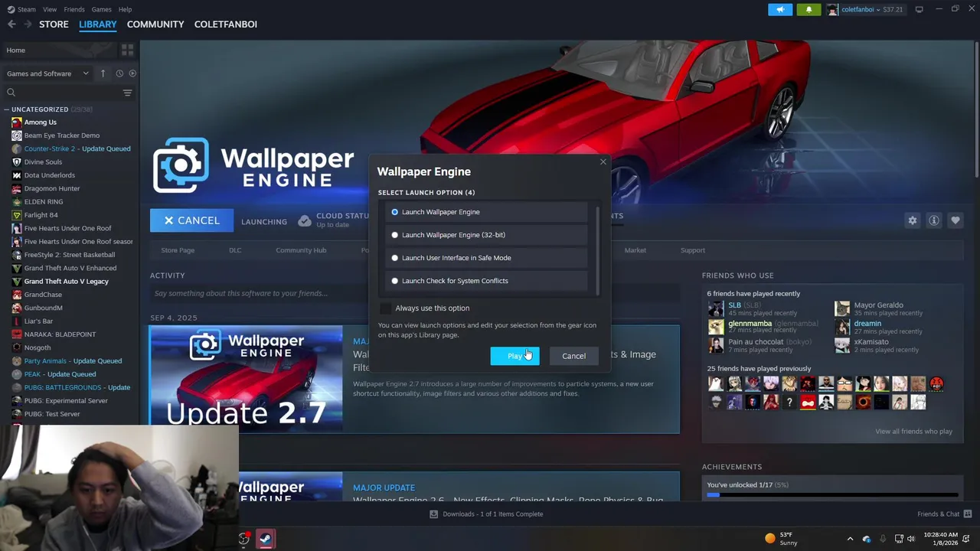The height and width of the screenshot is (551, 980).
Task: Click the Play button in dialog
Action: click(x=514, y=356)
